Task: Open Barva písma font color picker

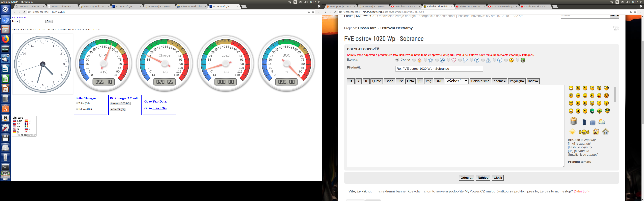Action: point(480,81)
